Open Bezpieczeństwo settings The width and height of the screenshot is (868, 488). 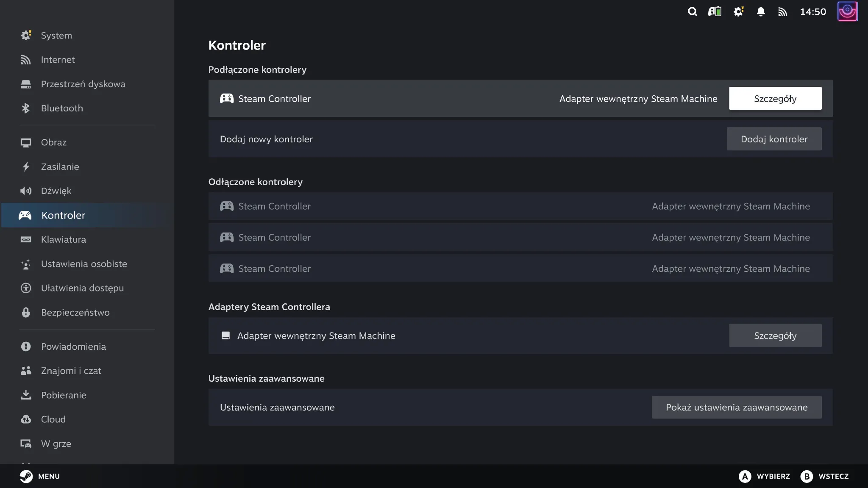point(87,313)
